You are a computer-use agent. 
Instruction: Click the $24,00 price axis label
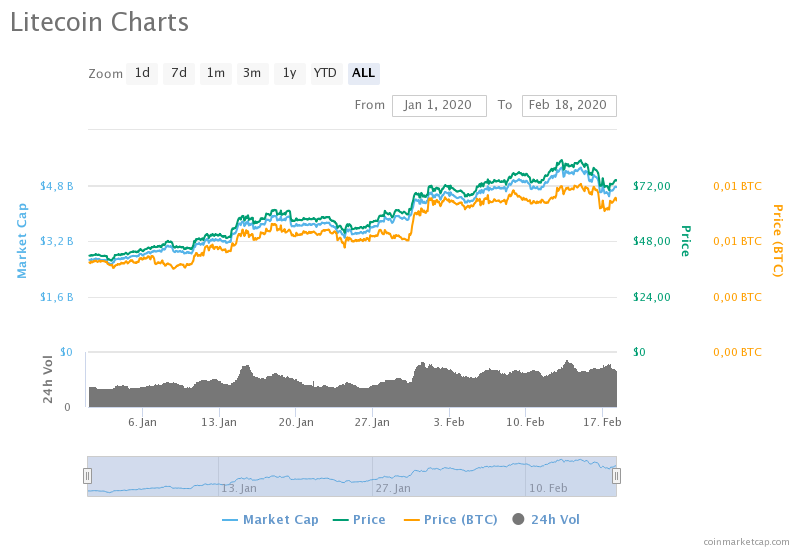coord(652,297)
